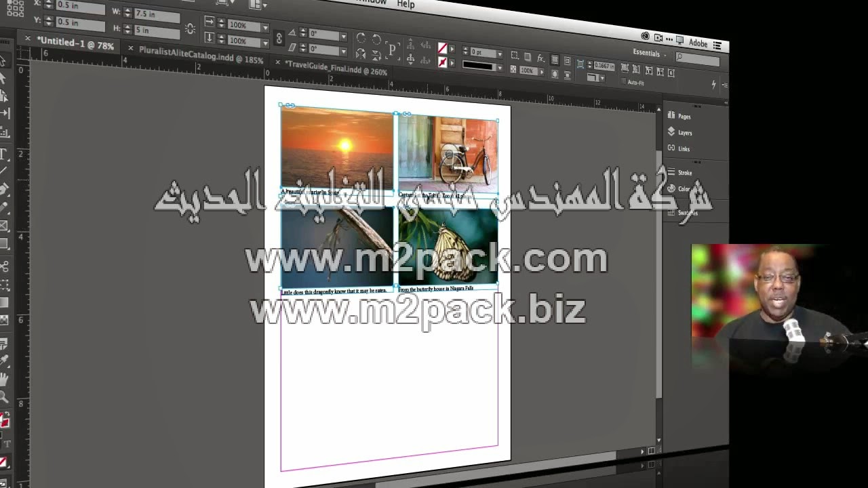Select the Eyedropper tool in toolbox

point(5,359)
